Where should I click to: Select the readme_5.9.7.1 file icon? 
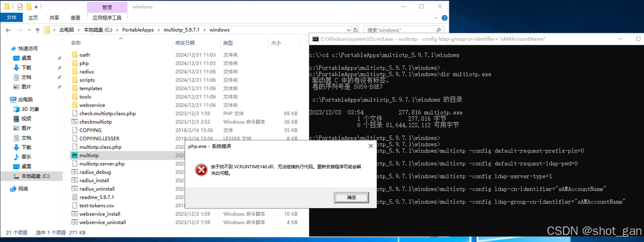74,197
